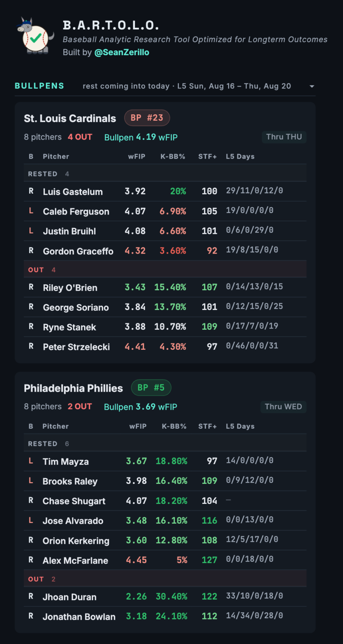Click the Thru THU label on Cardinals

[284, 137]
